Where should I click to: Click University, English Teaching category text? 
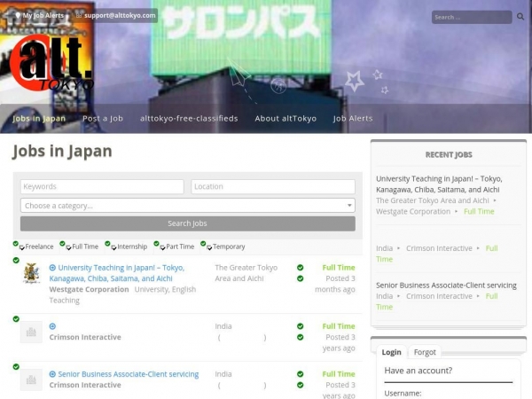click(x=122, y=295)
